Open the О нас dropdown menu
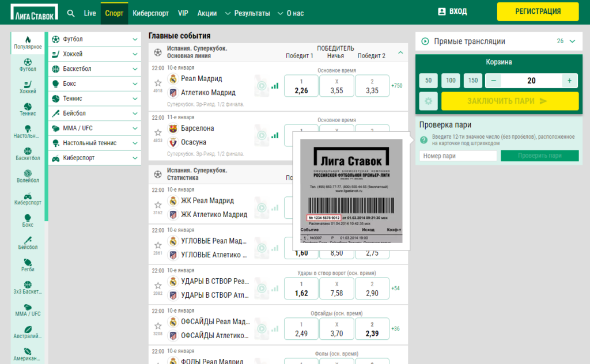 tap(290, 13)
